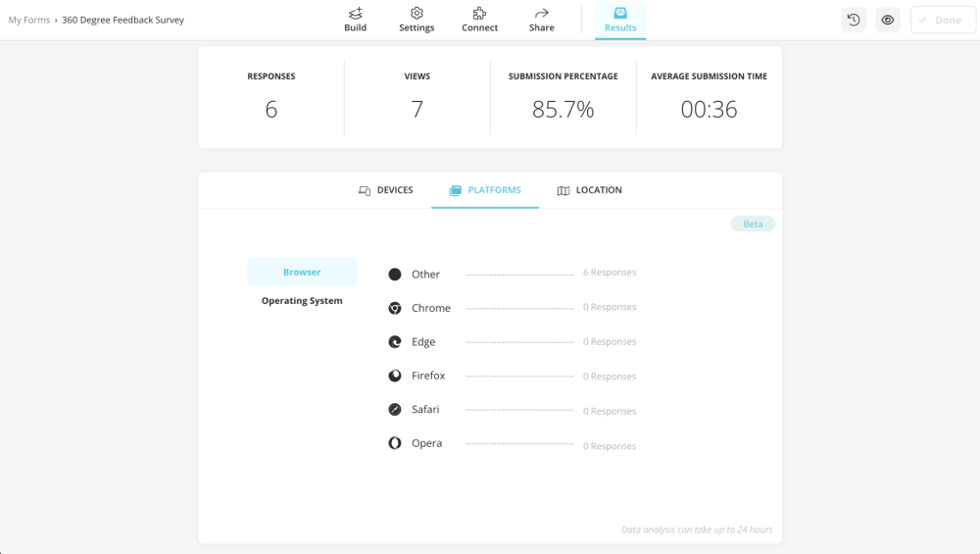
Task: Click the '0 Responses' value for Chrome
Action: click(x=610, y=307)
